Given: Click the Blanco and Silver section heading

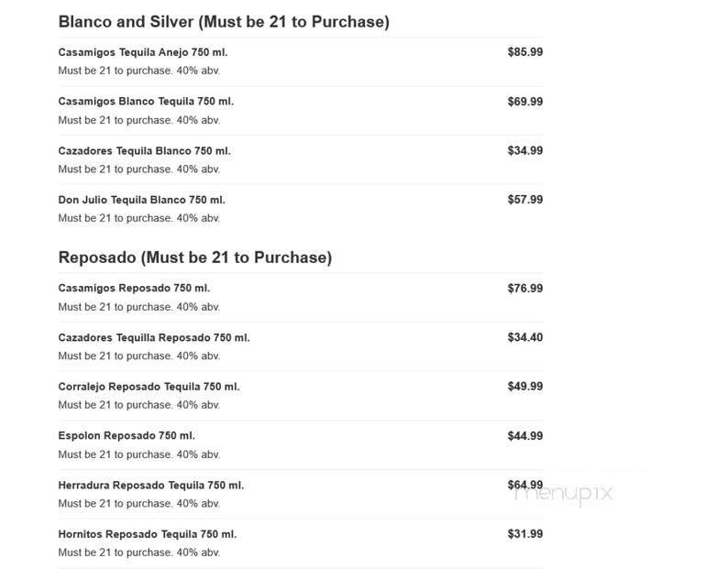Looking at the screenshot, I should [x=223, y=22].
